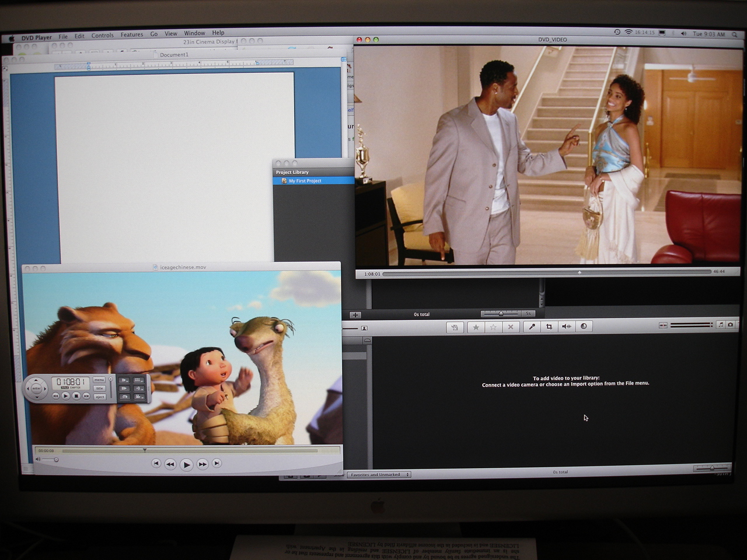Open the File menu
Image resolution: width=747 pixels, height=560 pixels.
[63, 36]
